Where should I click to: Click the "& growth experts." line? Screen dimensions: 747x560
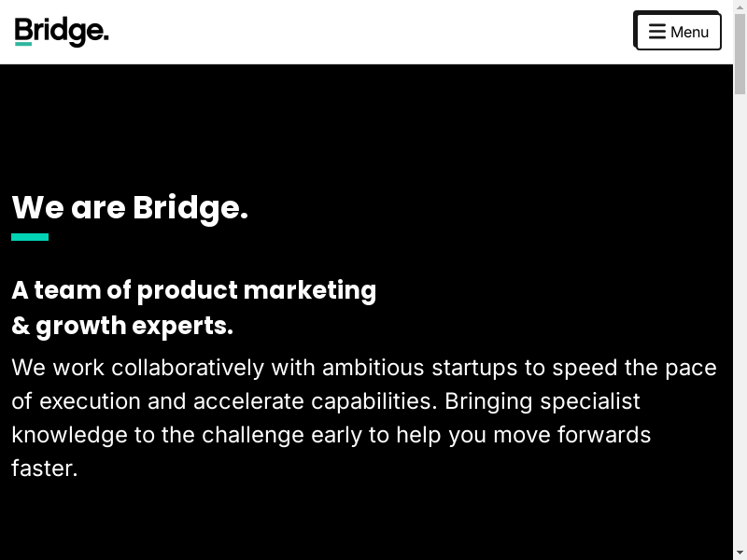[122, 326]
